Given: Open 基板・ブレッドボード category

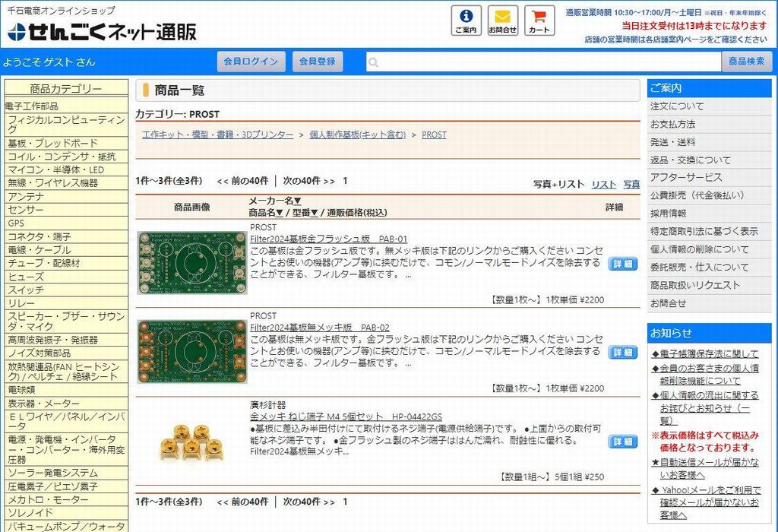Looking at the screenshot, I should coord(53,143).
